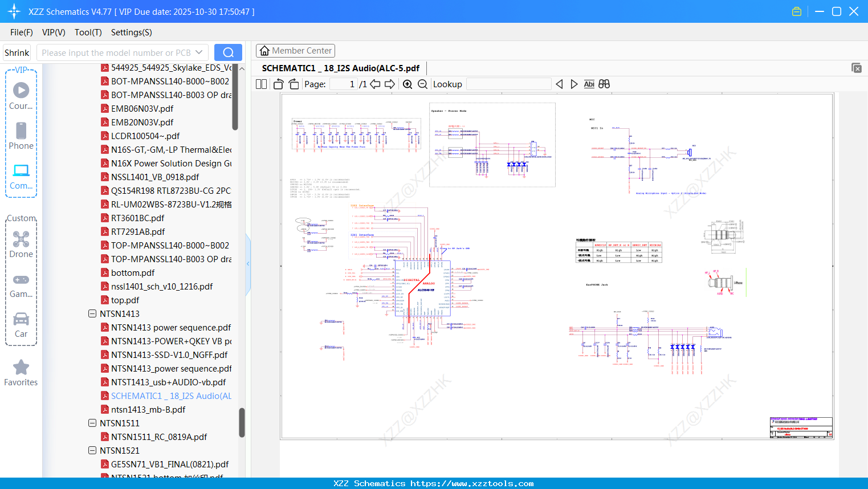Toggle the two-page split view icon
Image resolution: width=868 pixels, height=489 pixels.
tap(261, 84)
